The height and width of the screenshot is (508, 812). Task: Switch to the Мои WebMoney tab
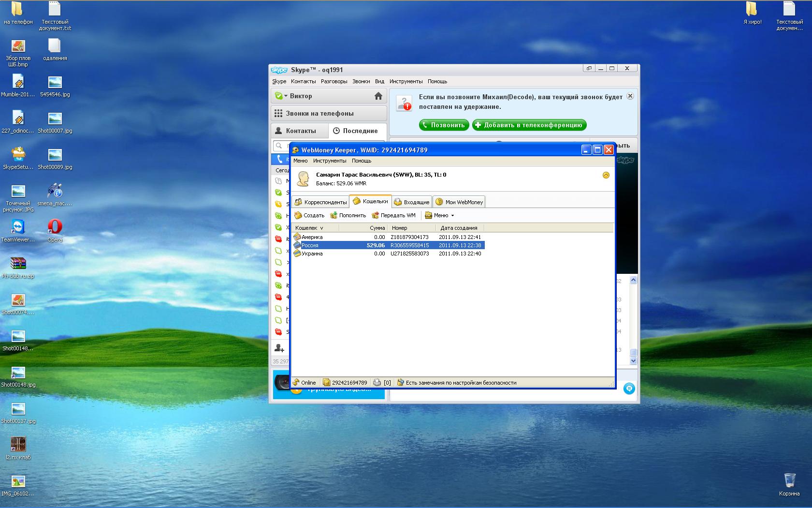point(459,202)
